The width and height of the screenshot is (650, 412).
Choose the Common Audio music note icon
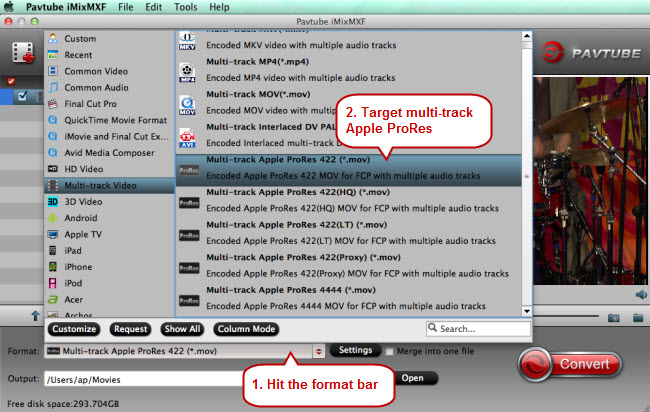click(53, 87)
